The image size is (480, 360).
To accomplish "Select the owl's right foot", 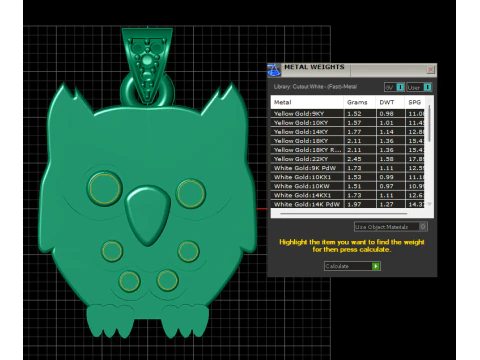I will pos(185,320).
